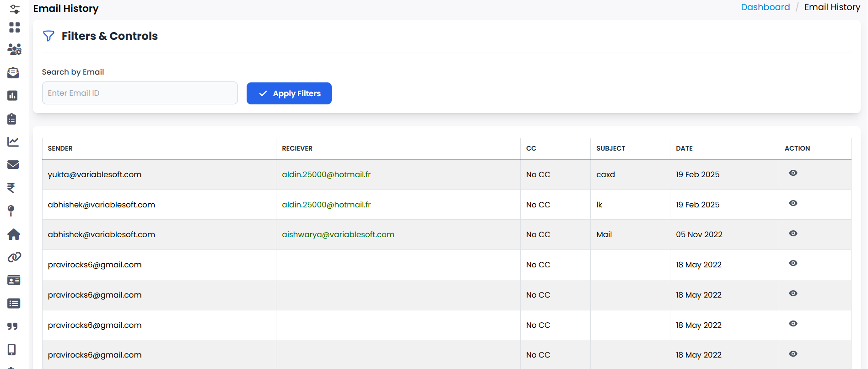The width and height of the screenshot is (868, 369).
Task: Click receiver aishwarya@variablesoft.com
Action: [338, 234]
